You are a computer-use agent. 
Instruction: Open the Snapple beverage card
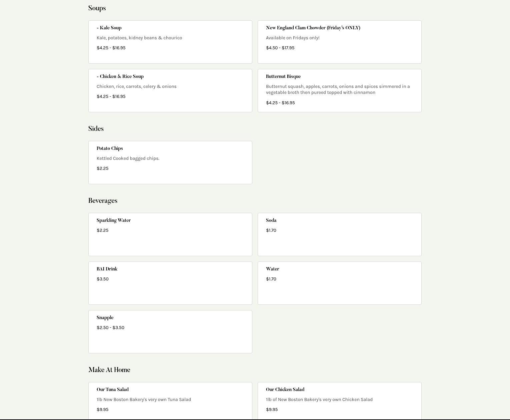click(x=170, y=331)
